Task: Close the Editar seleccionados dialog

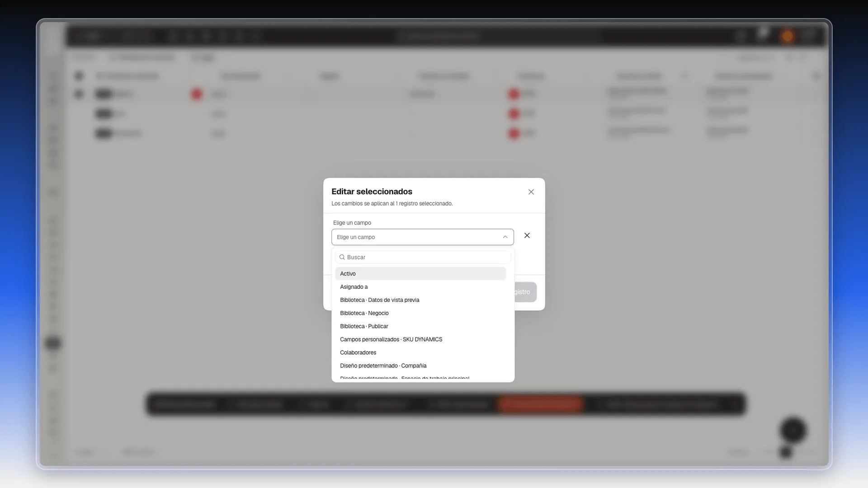Action: 531,192
